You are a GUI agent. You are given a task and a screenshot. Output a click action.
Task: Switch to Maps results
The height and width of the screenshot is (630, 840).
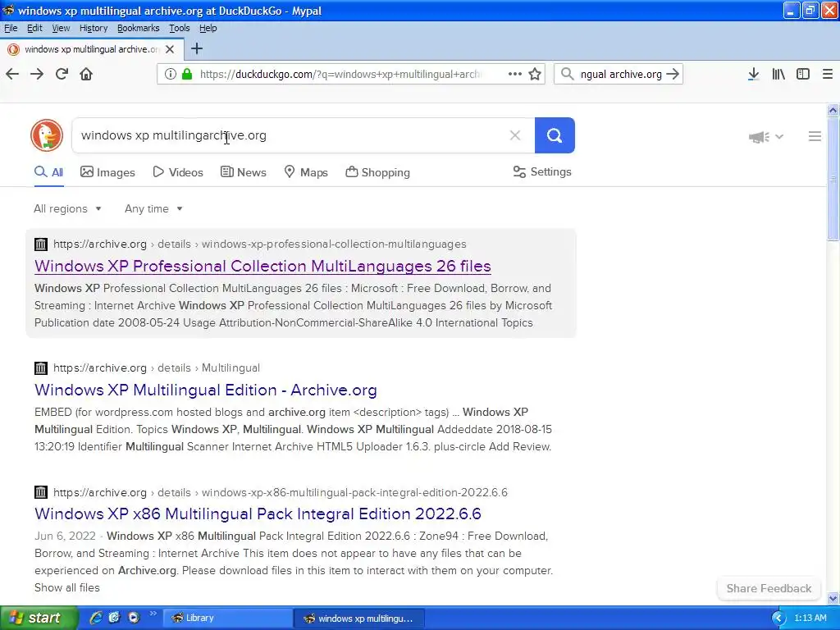[x=306, y=172]
